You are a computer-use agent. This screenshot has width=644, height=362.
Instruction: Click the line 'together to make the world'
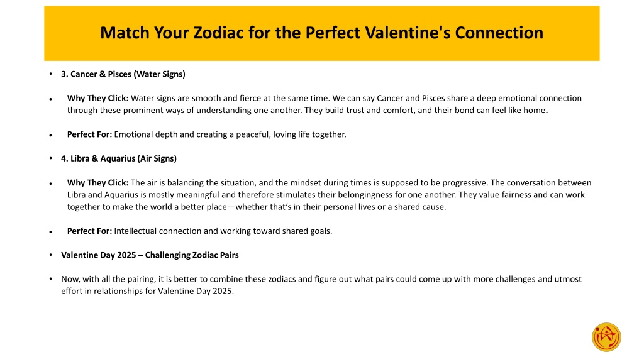tap(257, 207)
